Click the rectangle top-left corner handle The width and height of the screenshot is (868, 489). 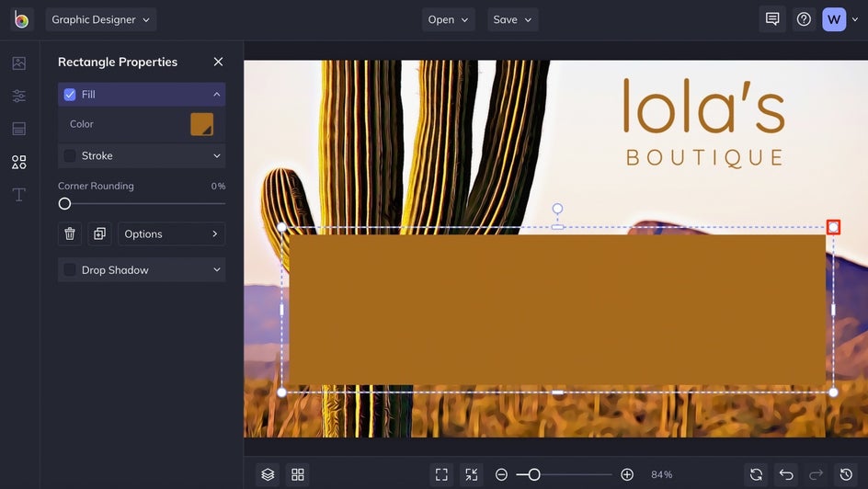click(x=281, y=227)
